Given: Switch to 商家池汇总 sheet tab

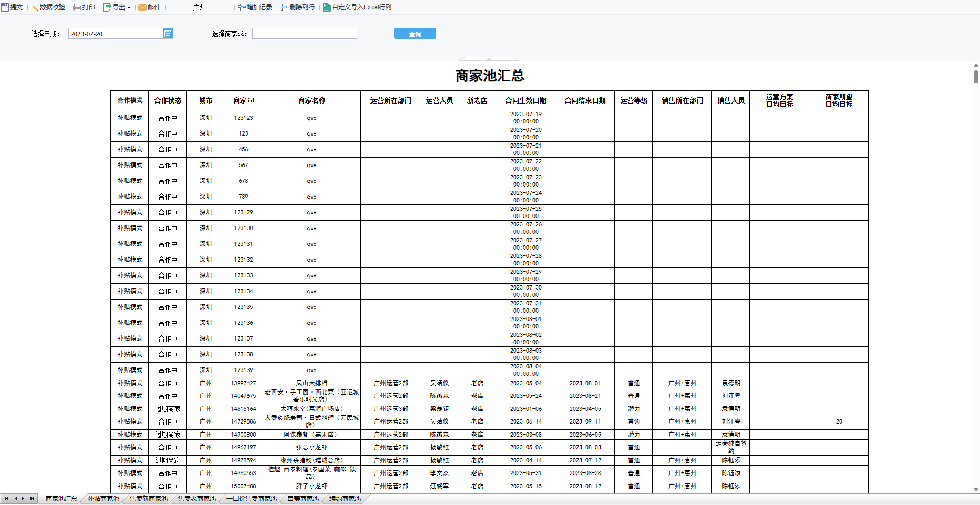Looking at the screenshot, I should coord(61,499).
